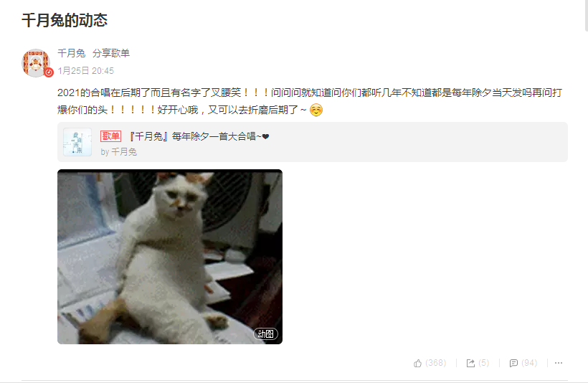The image size is (588, 383).
Task: Click the share arrow icon
Action: click(x=470, y=363)
